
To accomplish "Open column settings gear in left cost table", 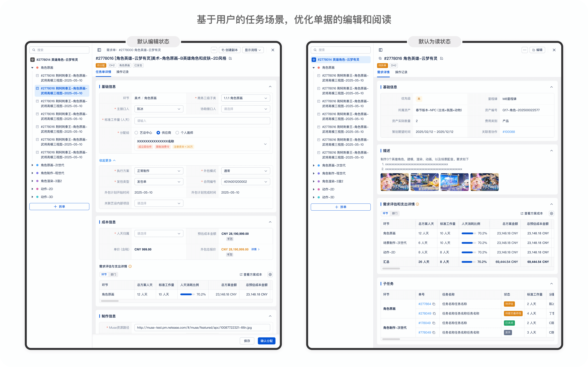I will click(x=270, y=274).
